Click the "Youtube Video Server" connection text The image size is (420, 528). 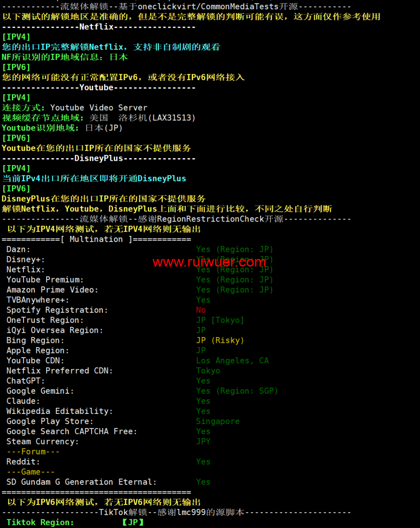[x=99, y=108]
